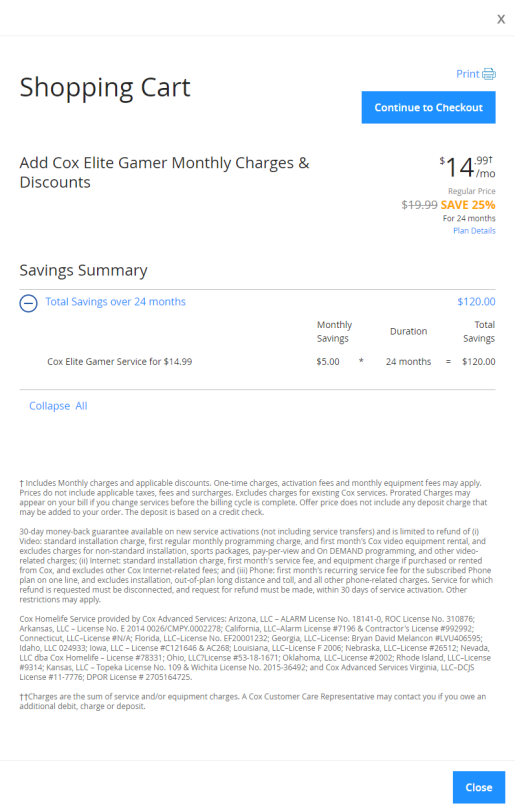Click the Print link text
The width and height of the screenshot is (515, 810).
pyautogui.click(x=467, y=74)
